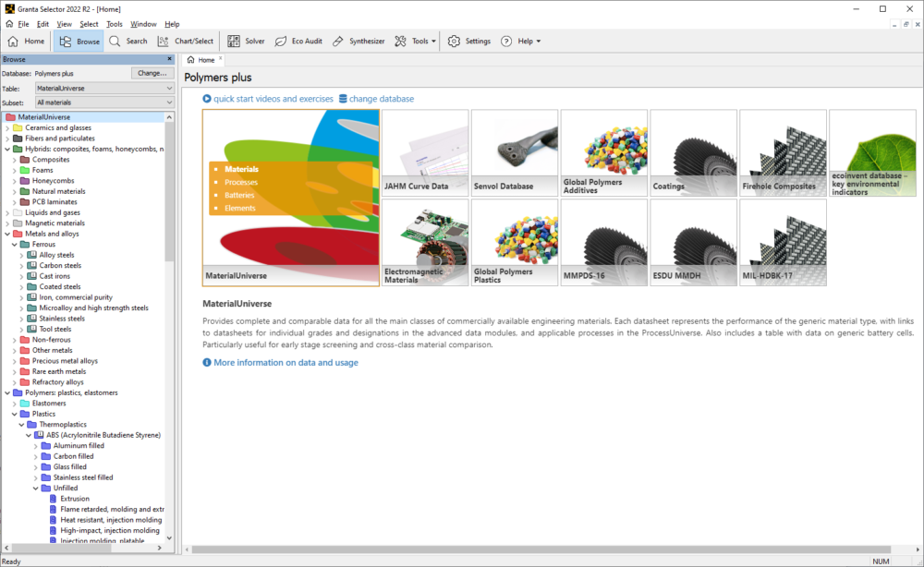Screen dimensions: 924x567
Task: Open the Senvol Database tile
Action: pos(515,153)
